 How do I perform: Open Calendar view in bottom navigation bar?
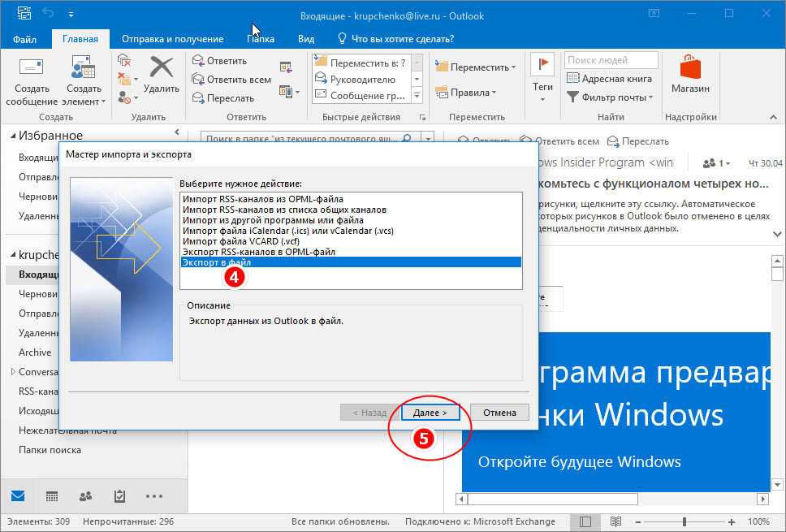point(52,496)
